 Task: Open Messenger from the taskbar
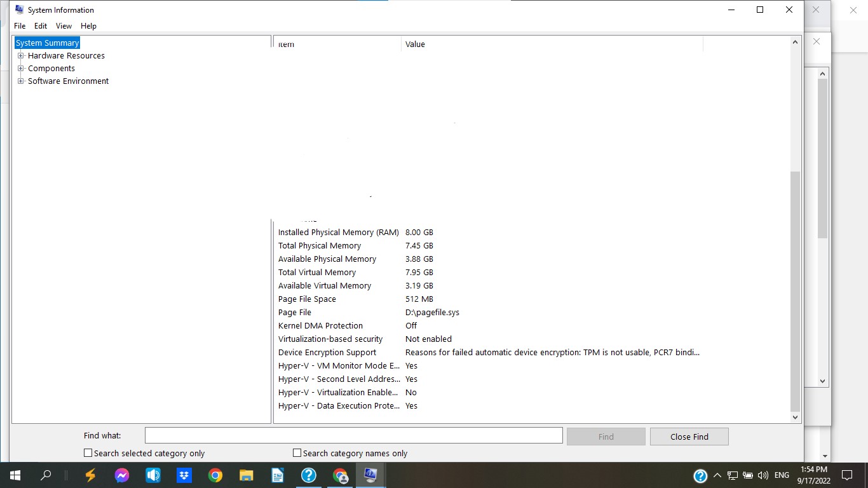(x=121, y=475)
